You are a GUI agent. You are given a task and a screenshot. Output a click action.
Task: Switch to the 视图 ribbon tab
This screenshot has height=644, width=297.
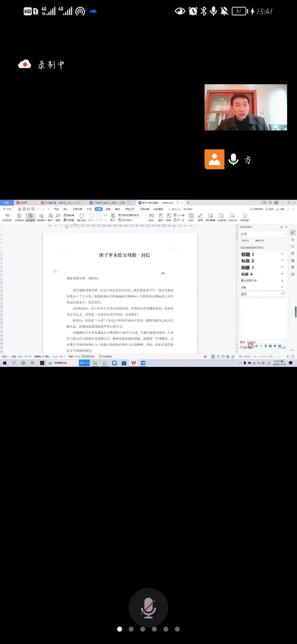[108, 209]
